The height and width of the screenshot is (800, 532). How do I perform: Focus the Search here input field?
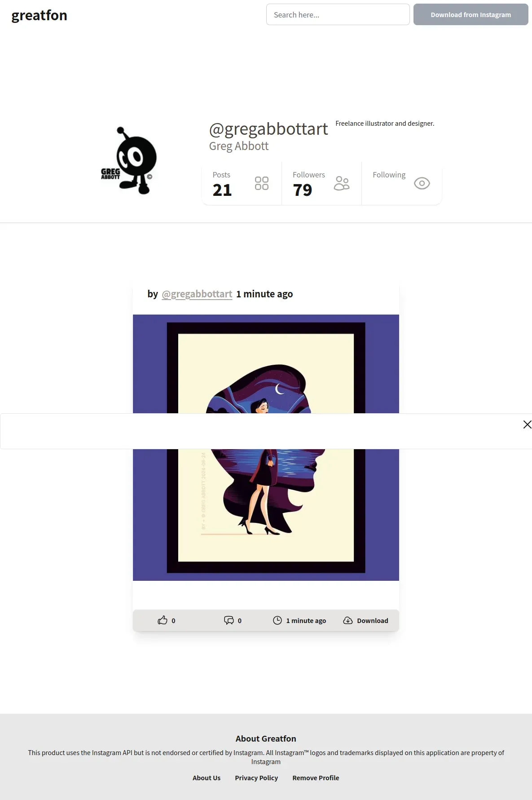pos(338,14)
